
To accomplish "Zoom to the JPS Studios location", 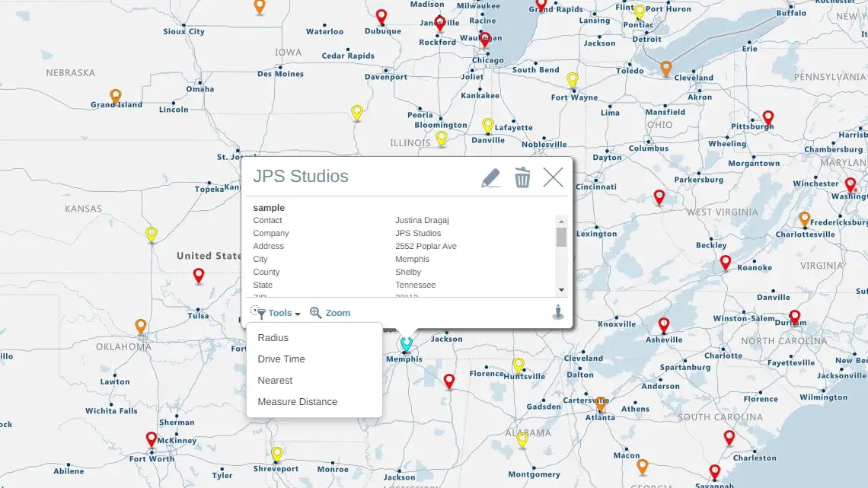I will [x=330, y=313].
